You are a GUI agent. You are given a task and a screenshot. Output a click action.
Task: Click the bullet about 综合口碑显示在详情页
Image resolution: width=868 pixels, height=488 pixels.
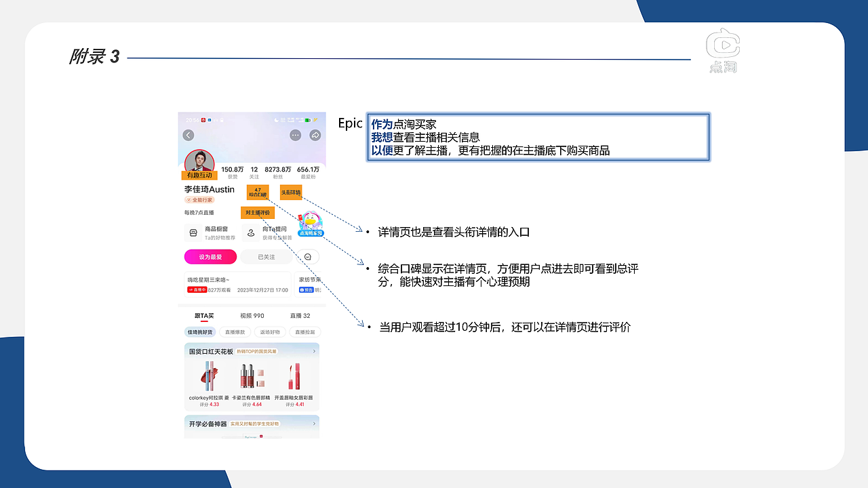coord(508,275)
